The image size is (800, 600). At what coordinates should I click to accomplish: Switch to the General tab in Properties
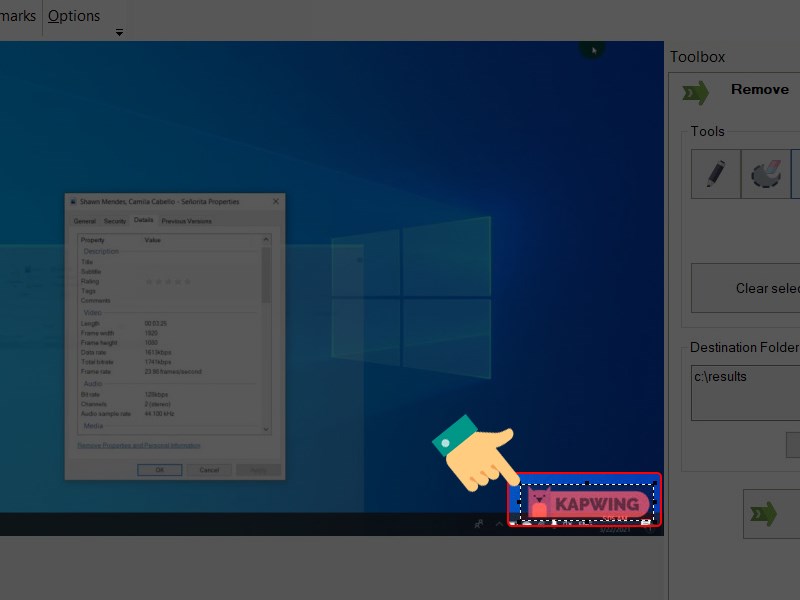85,221
